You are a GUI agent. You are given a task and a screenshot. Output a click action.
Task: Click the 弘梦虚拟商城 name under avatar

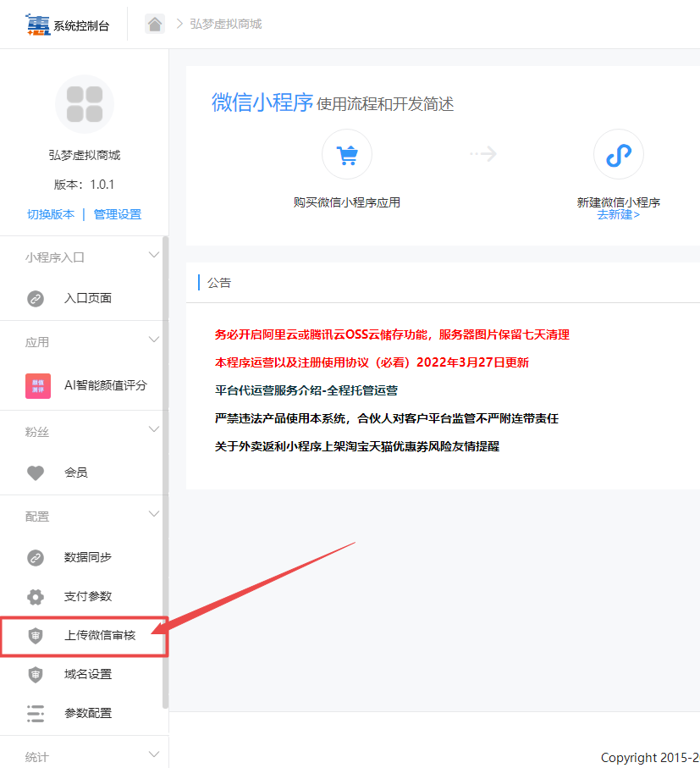coord(84,155)
